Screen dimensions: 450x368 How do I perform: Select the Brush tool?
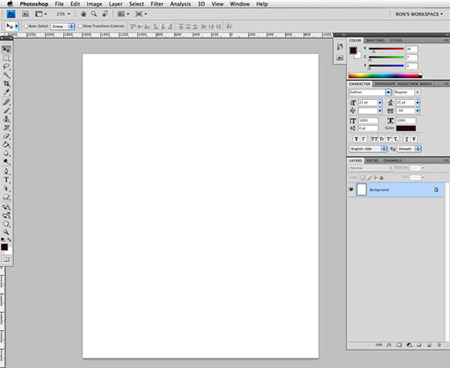tap(6, 111)
